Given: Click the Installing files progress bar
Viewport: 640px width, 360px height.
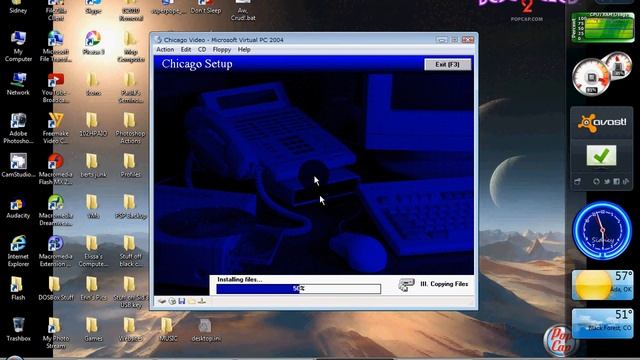Looking at the screenshot, I should (x=298, y=289).
